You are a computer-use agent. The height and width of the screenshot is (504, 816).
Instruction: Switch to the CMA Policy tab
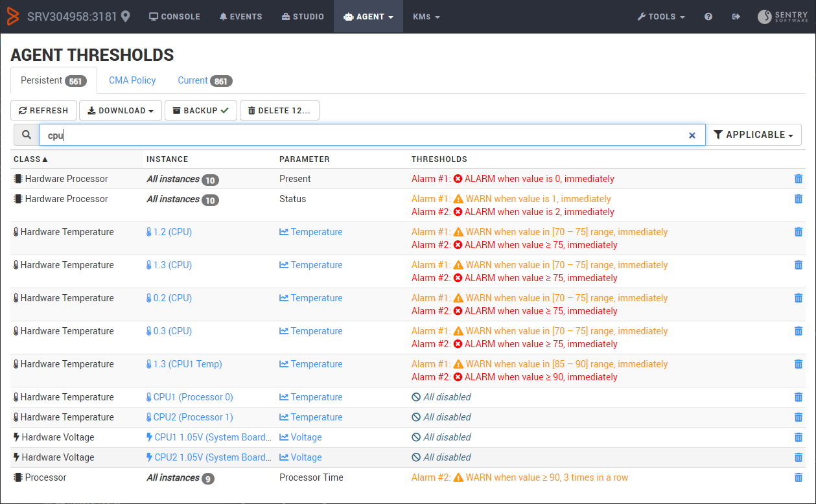pos(132,80)
